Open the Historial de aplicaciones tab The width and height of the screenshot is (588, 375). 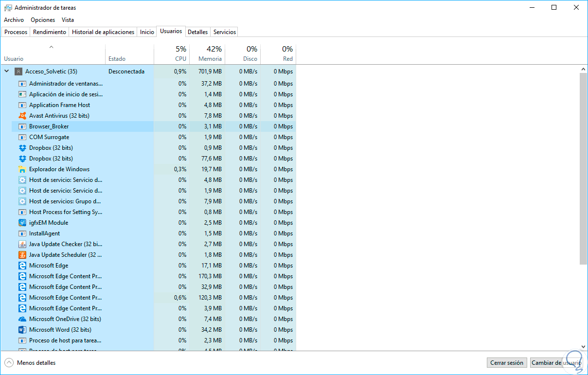pyautogui.click(x=103, y=32)
